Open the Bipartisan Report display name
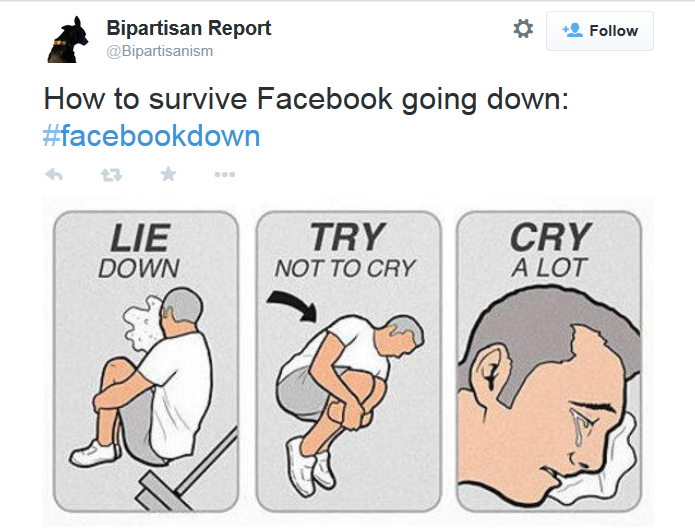This screenshot has height=529, width=695. click(x=188, y=27)
